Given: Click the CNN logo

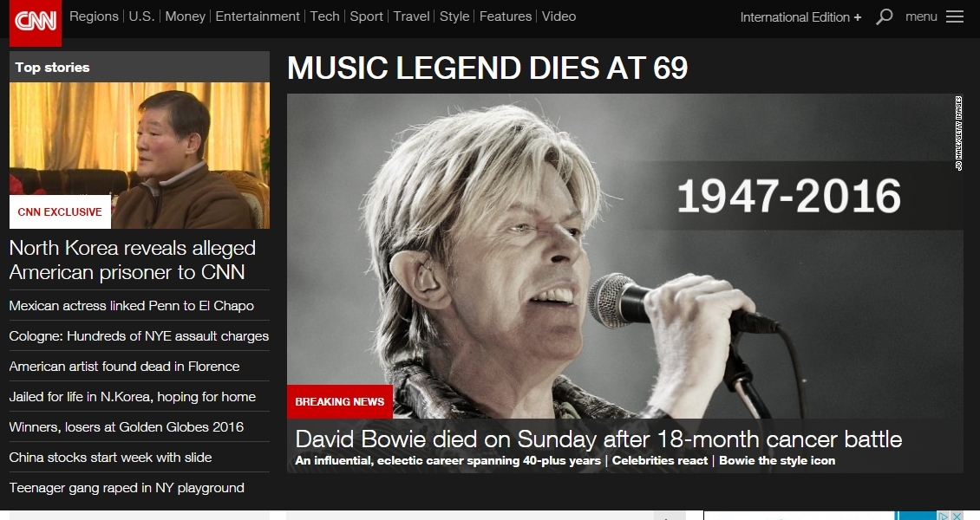Looking at the screenshot, I should click(x=36, y=23).
